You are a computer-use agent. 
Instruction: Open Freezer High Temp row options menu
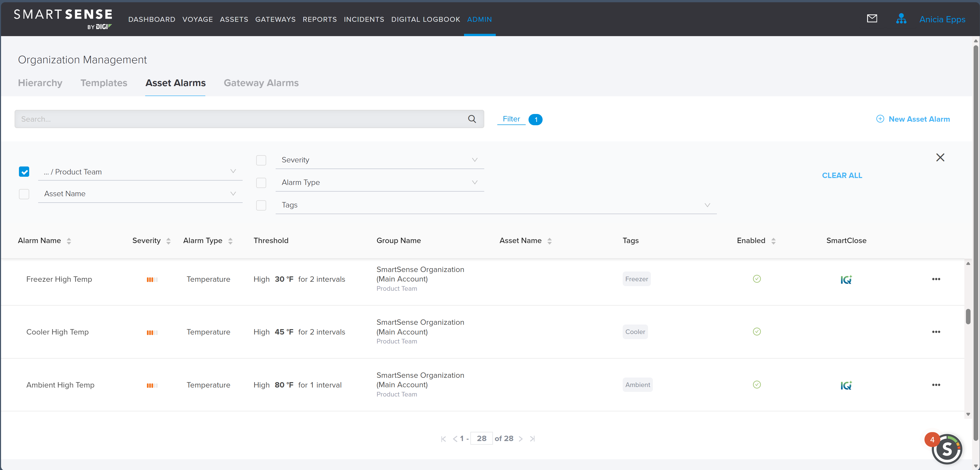936,279
